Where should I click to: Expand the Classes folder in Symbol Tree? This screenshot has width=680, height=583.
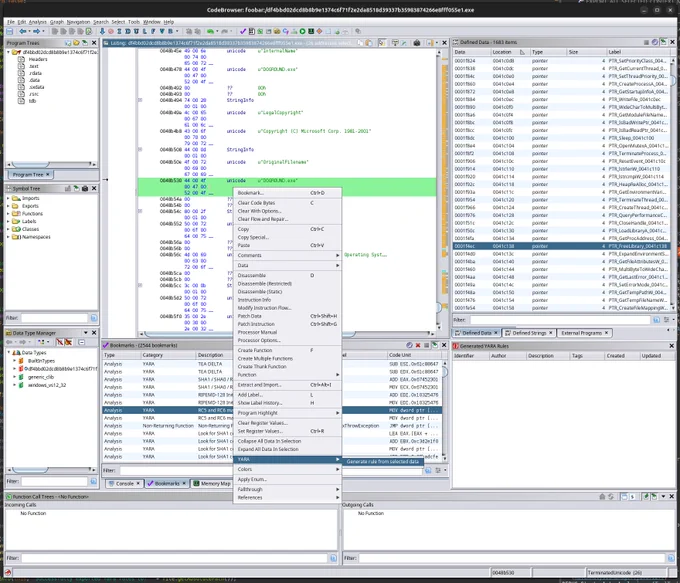coord(8,229)
